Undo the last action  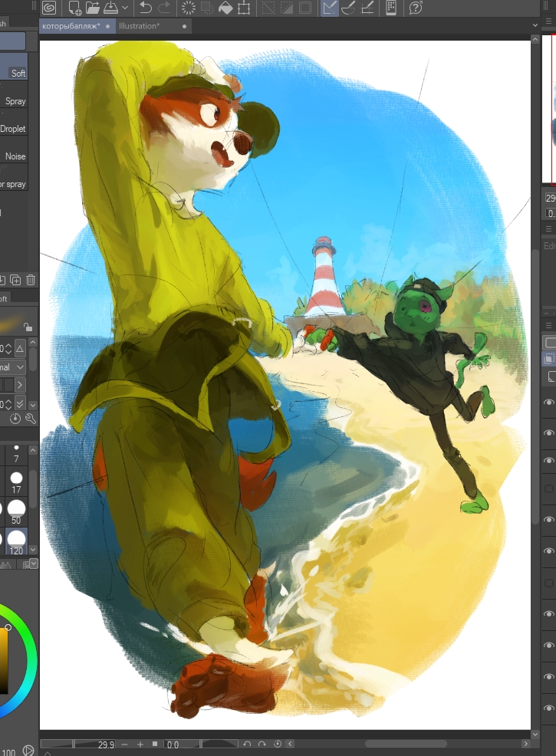point(145,8)
